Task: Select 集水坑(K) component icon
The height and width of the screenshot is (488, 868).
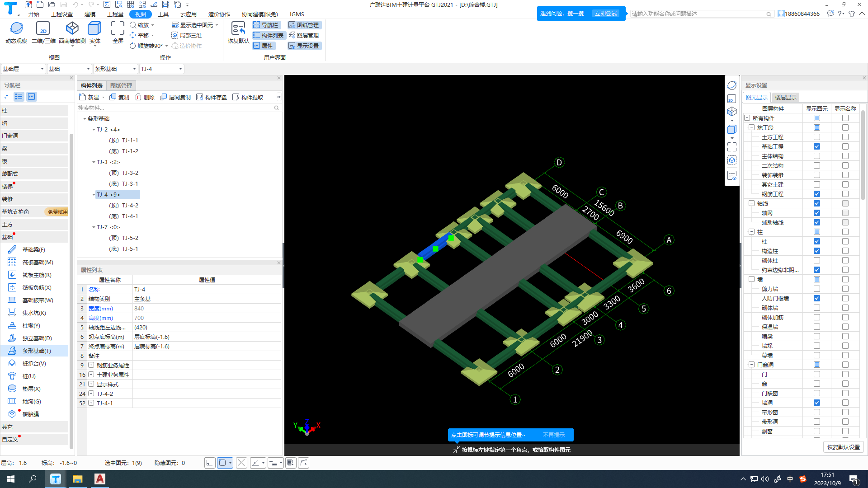Action: (12, 313)
